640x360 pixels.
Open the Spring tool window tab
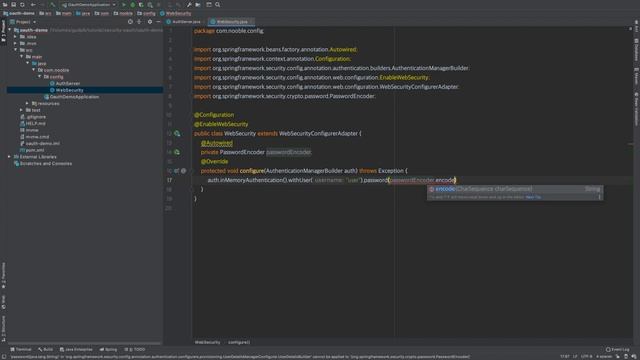pyautogui.click(x=108, y=349)
